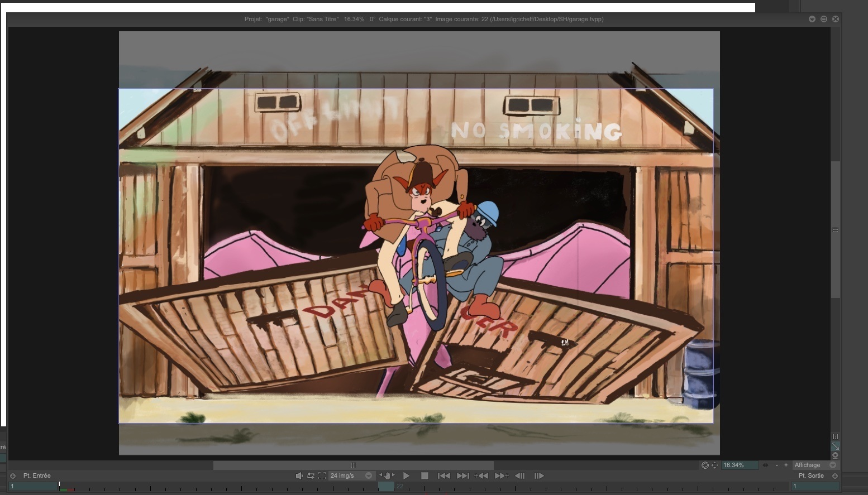Toggle fullscreen preview brackets icon

[x=322, y=476]
